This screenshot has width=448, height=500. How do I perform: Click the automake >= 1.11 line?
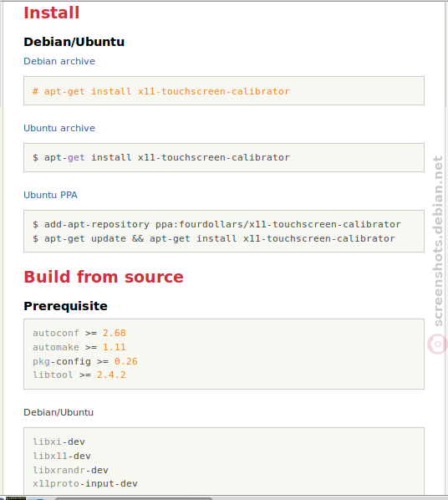pos(79,347)
